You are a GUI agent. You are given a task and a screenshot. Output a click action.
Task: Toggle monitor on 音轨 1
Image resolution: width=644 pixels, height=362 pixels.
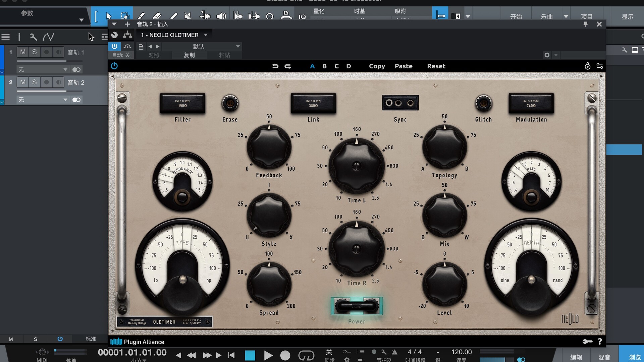click(x=58, y=52)
